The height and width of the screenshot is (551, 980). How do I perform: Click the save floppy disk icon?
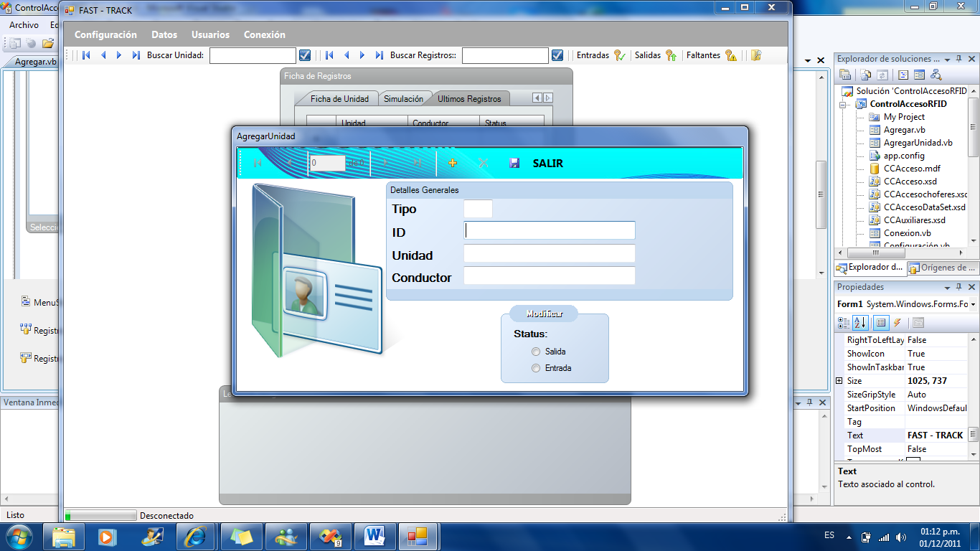pos(514,164)
